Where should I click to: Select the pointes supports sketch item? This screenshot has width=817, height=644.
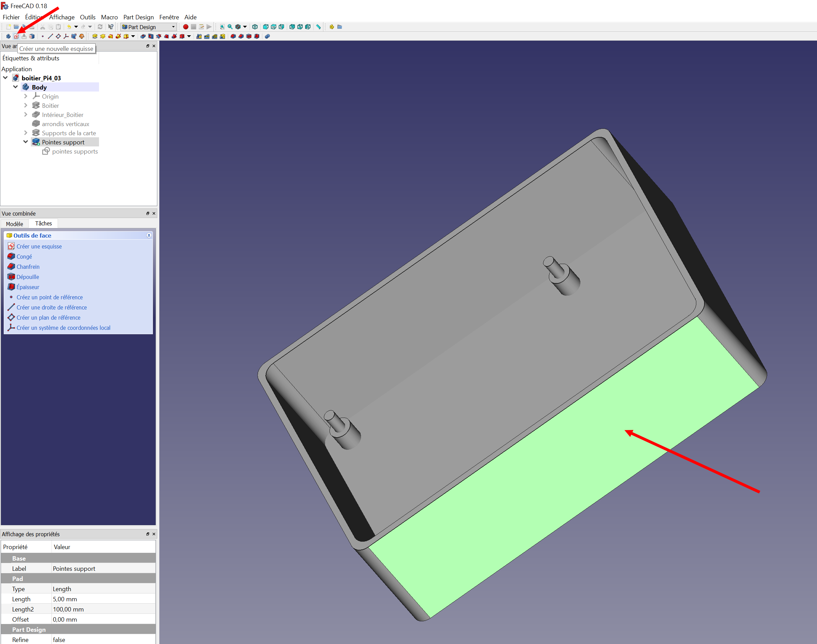pos(75,151)
